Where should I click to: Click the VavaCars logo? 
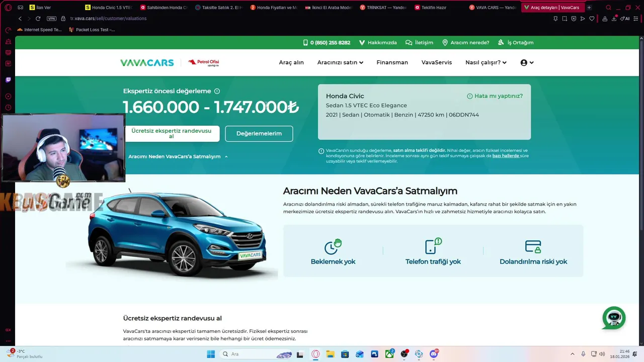pyautogui.click(x=147, y=63)
